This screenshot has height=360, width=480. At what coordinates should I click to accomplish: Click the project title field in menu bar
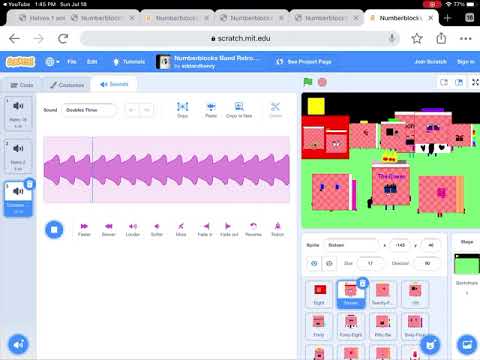click(217, 58)
